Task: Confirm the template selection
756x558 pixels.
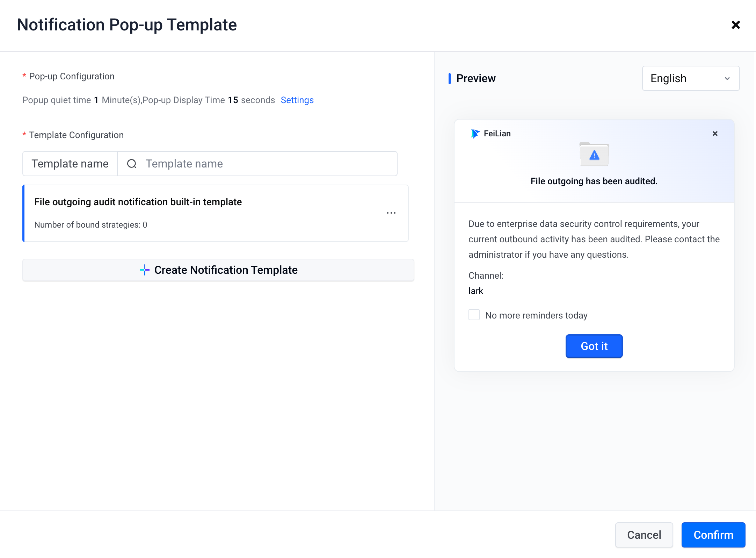Action: (x=713, y=535)
